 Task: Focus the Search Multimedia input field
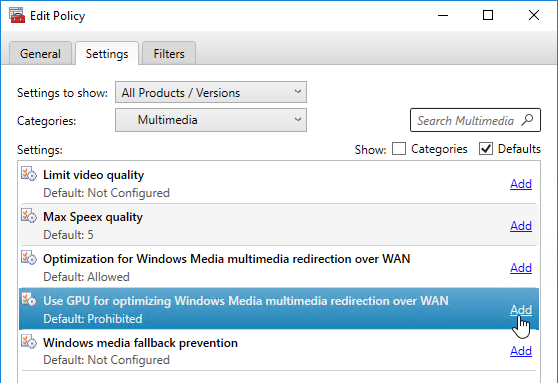(x=475, y=120)
